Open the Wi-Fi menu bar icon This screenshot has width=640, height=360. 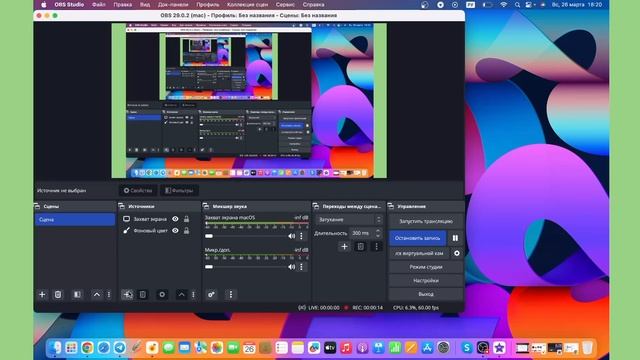pyautogui.click(x=504, y=4)
